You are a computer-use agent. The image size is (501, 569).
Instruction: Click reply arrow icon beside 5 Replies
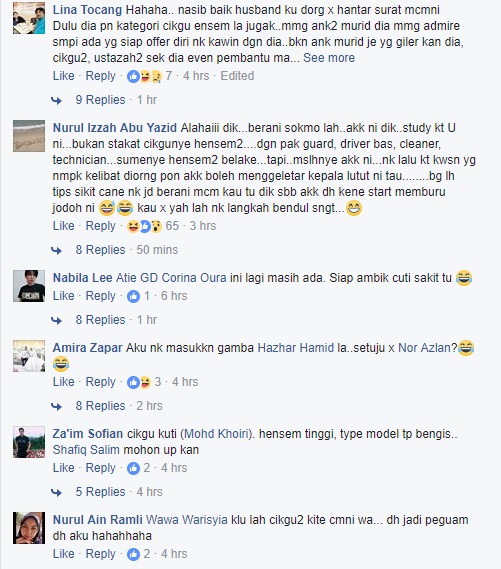[x=56, y=492]
